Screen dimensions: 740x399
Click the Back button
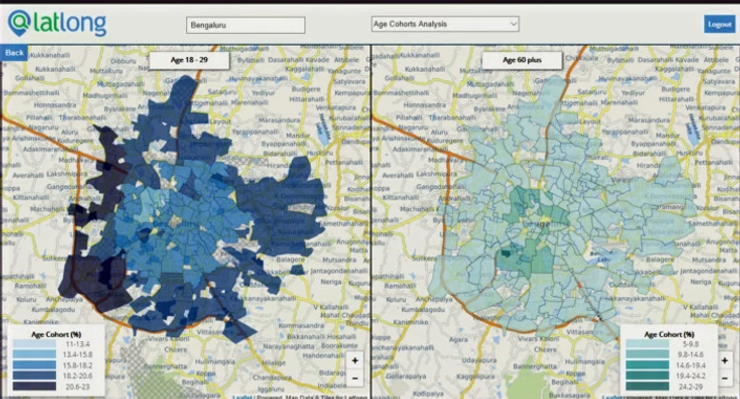tap(14, 52)
